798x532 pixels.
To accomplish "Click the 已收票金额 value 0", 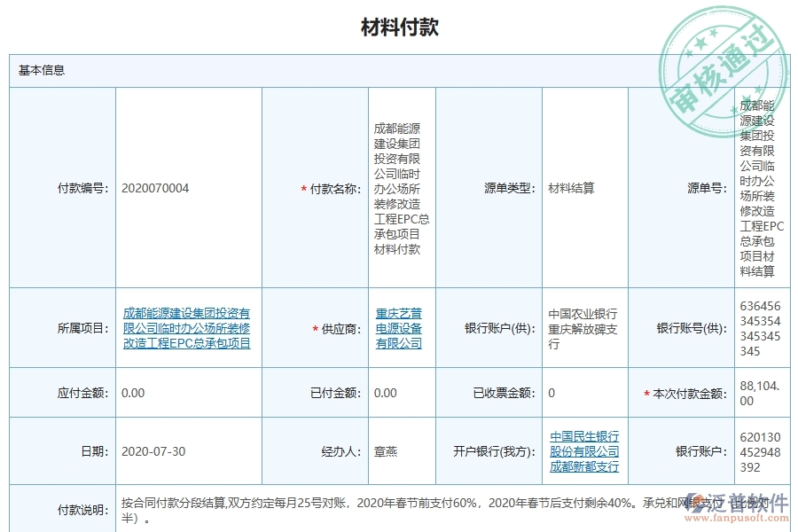I will tap(552, 394).
